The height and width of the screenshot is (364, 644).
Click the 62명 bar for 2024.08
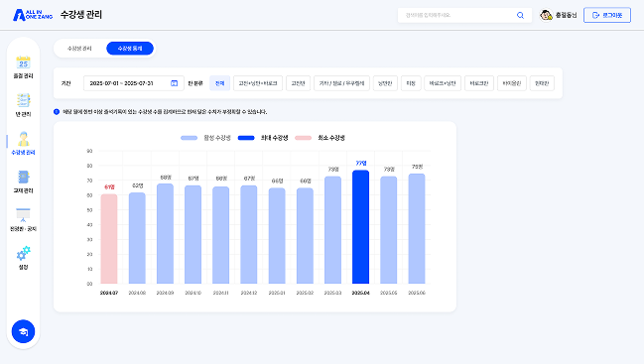[x=137, y=238]
